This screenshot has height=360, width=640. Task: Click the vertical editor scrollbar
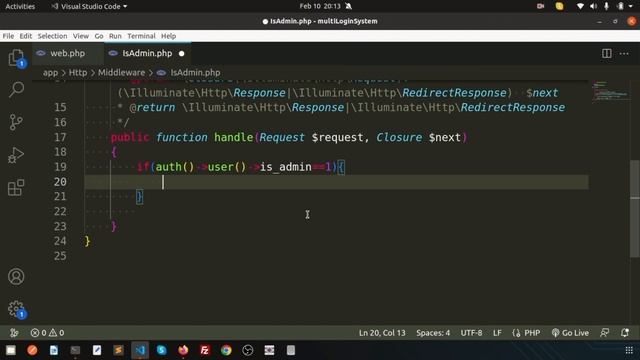635,208
